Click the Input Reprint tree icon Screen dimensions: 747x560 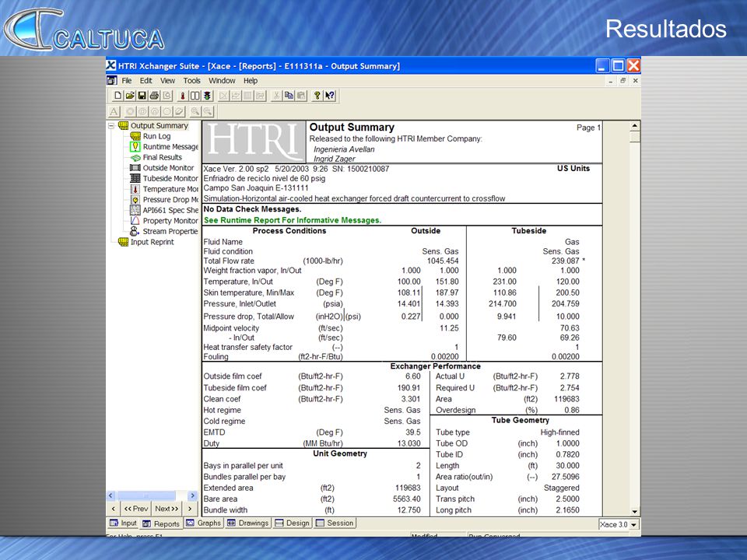(124, 242)
